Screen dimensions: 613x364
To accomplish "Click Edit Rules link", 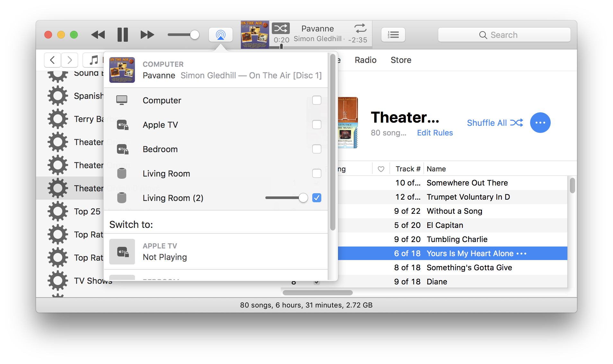I will click(435, 133).
